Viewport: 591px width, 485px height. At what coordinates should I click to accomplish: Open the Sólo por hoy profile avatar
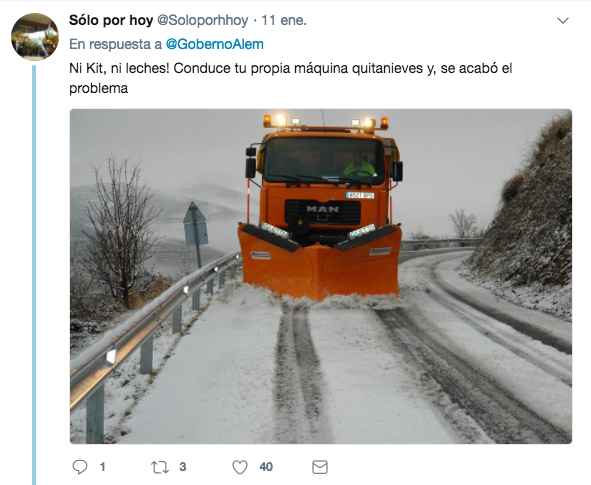tap(35, 37)
